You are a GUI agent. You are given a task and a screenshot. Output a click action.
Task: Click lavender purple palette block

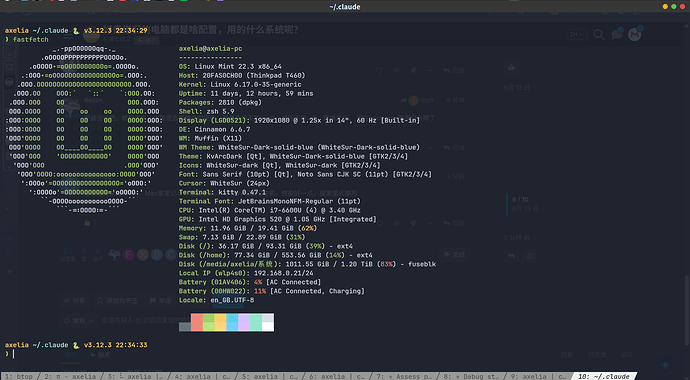244,322
